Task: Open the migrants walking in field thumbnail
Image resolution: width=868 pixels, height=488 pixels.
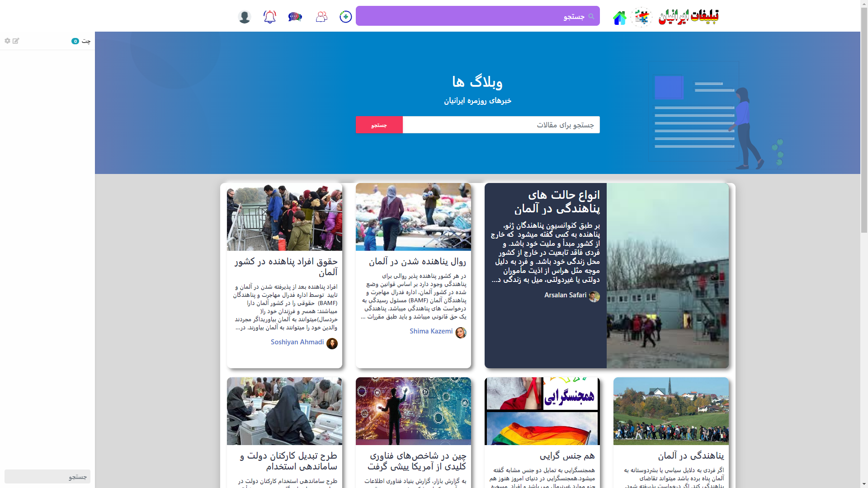Action: 671,411
